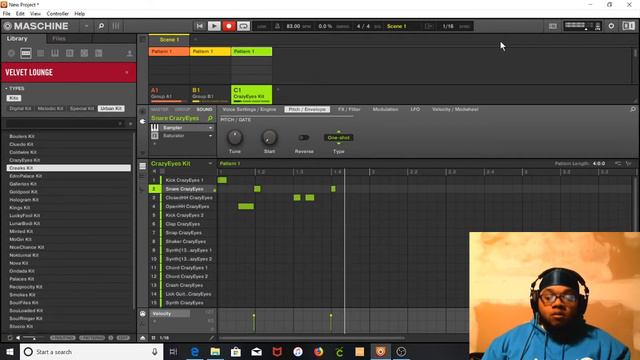The image size is (640, 360).
Task: Select orange Pattern 1 clip of Group A1
Action: 169,51
